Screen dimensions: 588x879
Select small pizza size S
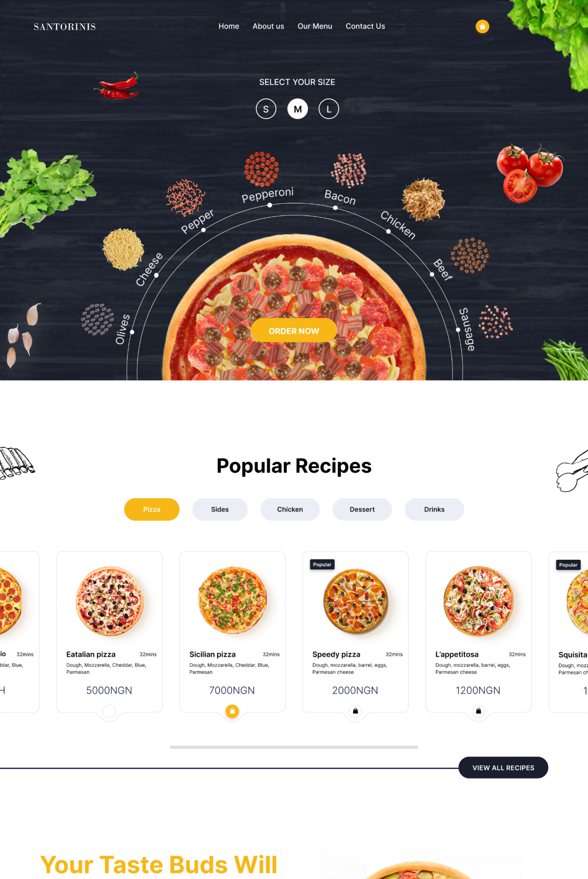click(266, 109)
